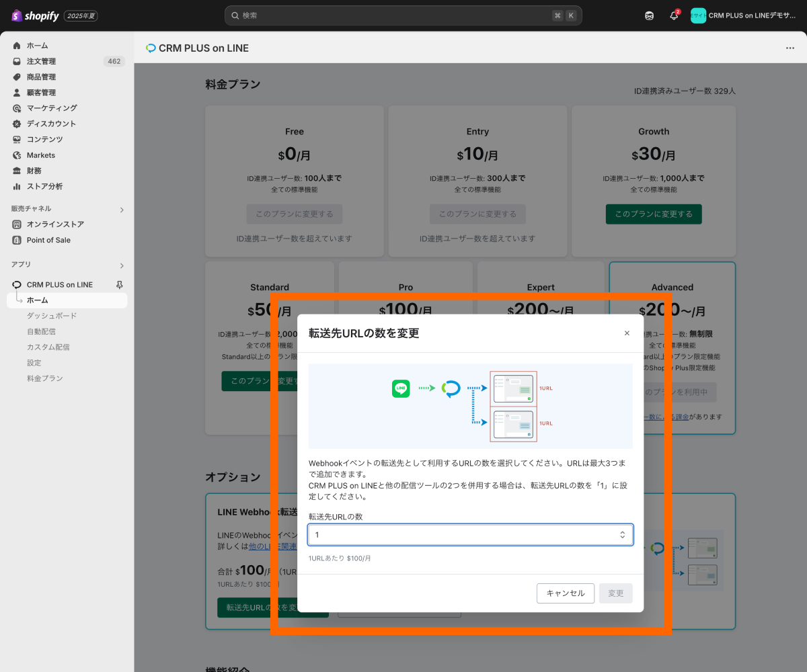Click the CRM PLUS on LINE app icon in sidebar
The width and height of the screenshot is (807, 672).
click(17, 285)
